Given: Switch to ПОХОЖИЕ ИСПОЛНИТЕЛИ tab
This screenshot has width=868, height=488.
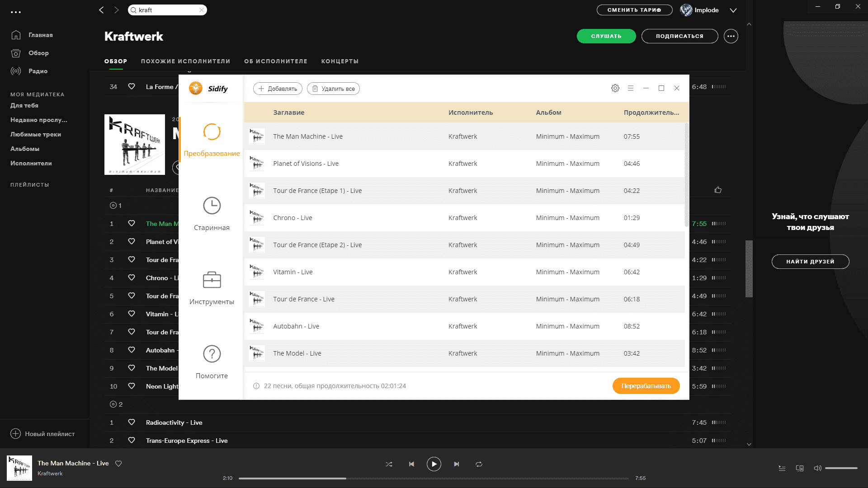Looking at the screenshot, I should click(x=185, y=61).
